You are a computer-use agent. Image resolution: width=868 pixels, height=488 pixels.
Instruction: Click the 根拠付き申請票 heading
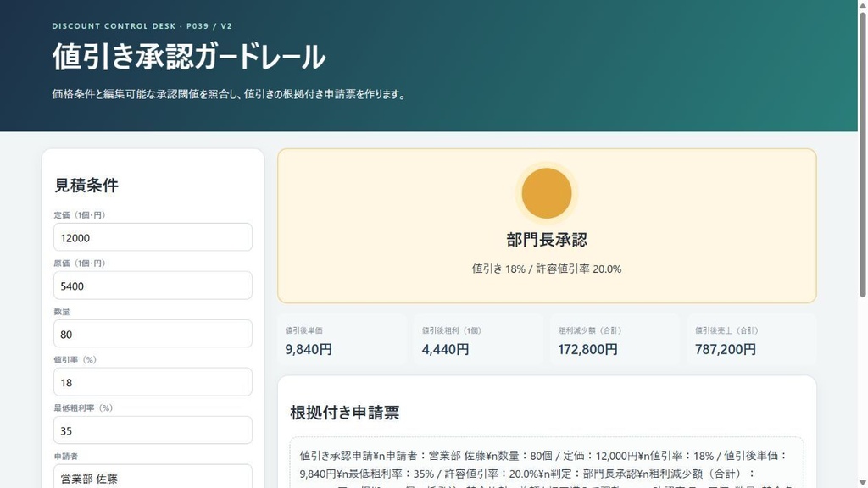point(345,413)
